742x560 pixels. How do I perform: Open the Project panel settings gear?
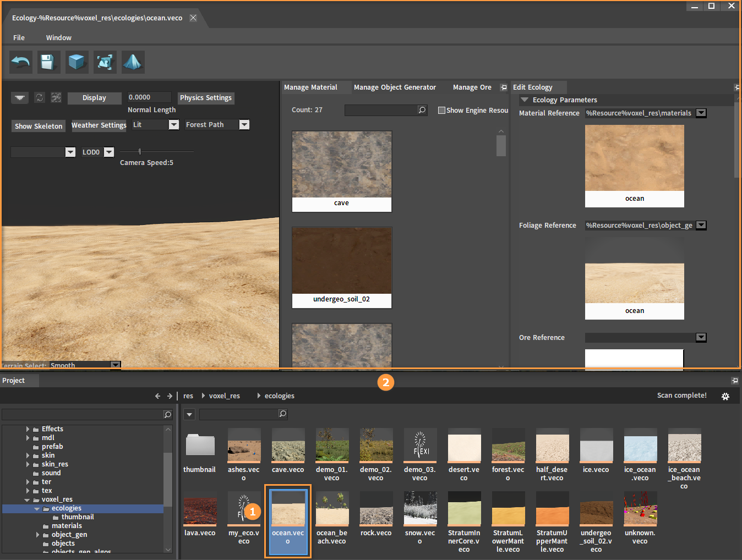pos(725,396)
